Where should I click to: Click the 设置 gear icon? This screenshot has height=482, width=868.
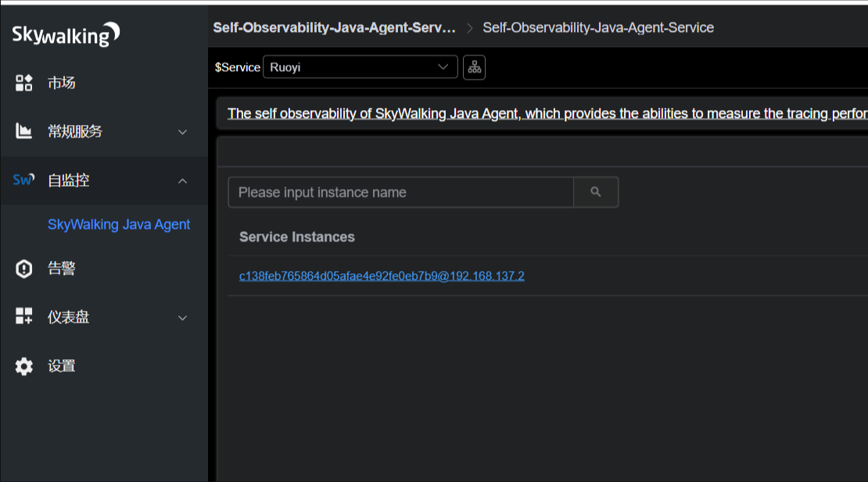tap(23, 366)
